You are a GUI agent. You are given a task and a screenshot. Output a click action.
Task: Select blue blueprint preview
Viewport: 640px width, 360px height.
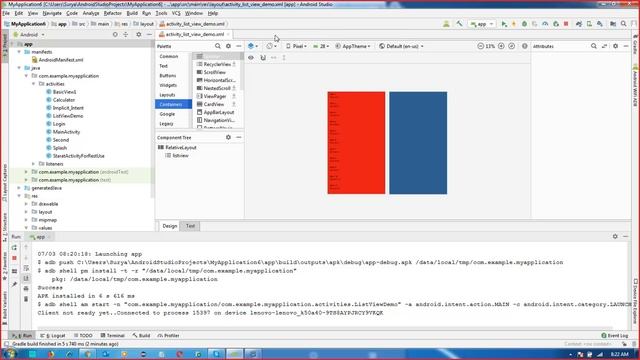point(418,143)
